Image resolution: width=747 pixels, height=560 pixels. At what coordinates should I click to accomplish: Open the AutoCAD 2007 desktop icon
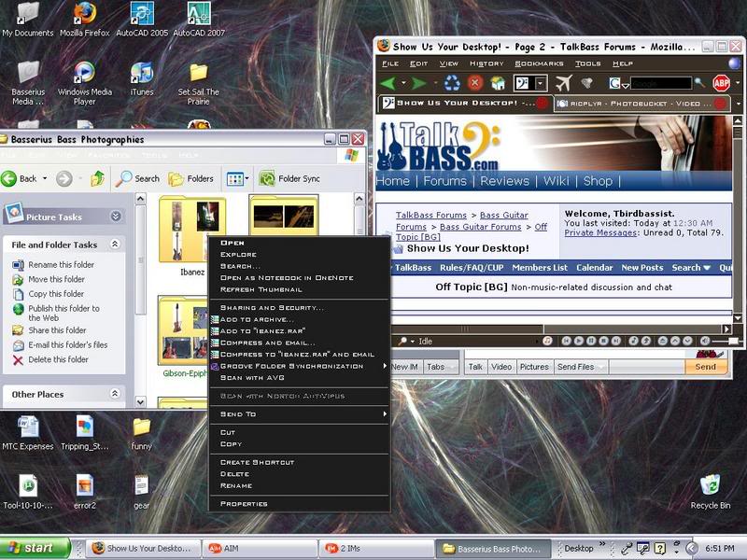pos(199,20)
